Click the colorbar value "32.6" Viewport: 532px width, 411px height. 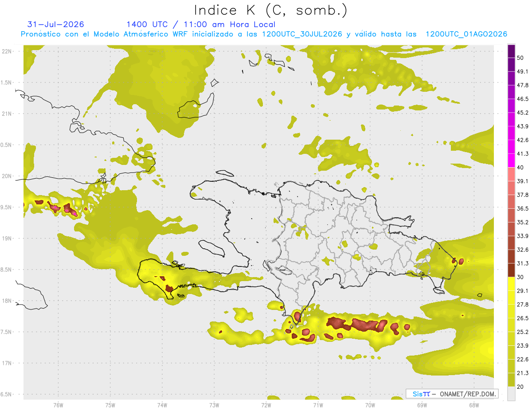click(x=523, y=250)
